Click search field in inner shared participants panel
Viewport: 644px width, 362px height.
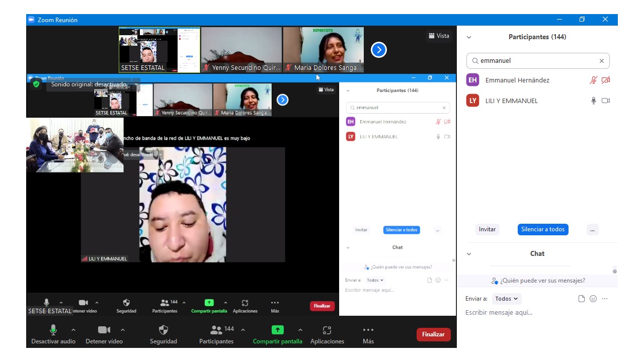[x=398, y=108]
